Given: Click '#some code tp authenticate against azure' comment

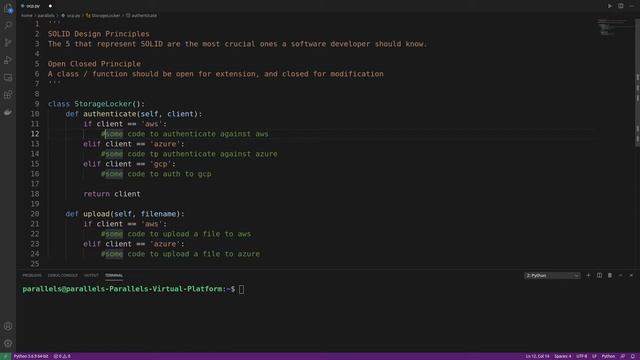Looking at the screenshot, I should click(189, 154).
